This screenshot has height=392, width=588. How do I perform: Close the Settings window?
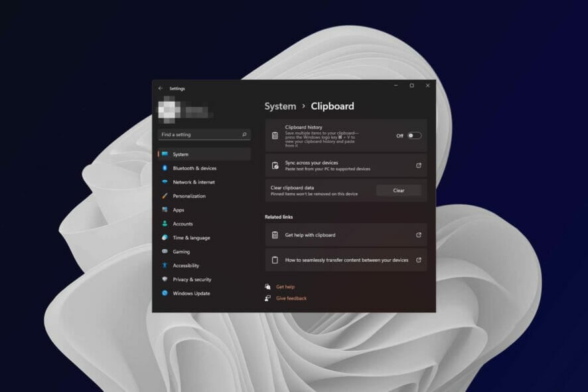pos(427,86)
